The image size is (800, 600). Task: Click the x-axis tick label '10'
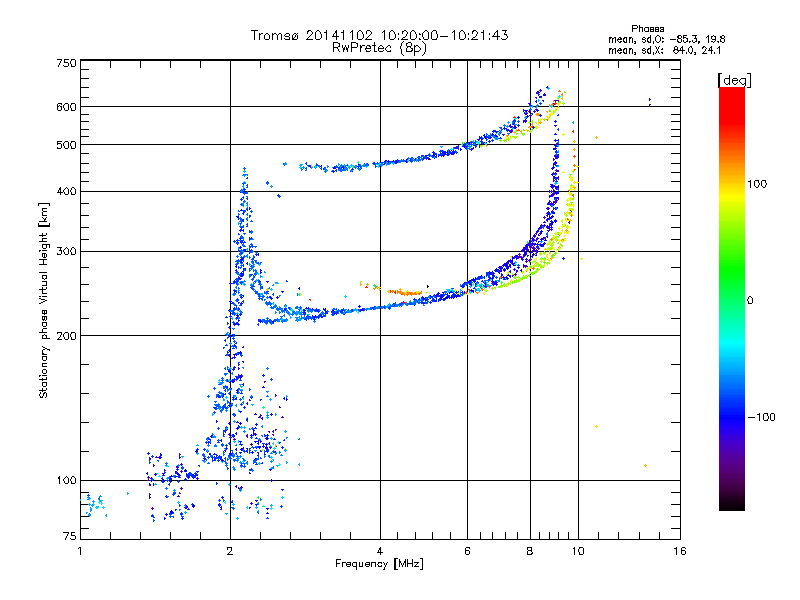(578, 551)
